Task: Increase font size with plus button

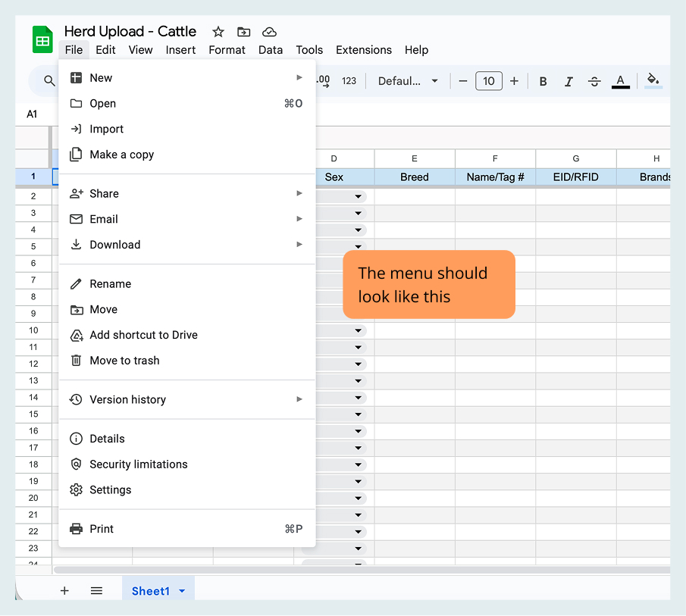Action: 514,81
